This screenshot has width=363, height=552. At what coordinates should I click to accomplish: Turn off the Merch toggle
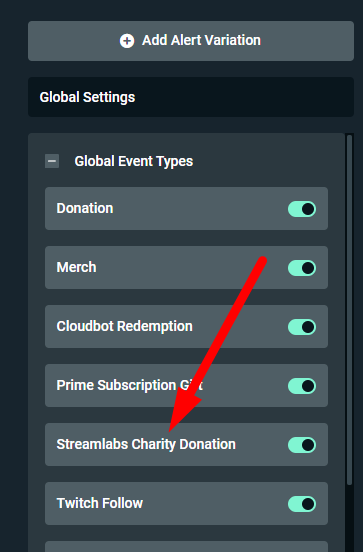point(302,268)
